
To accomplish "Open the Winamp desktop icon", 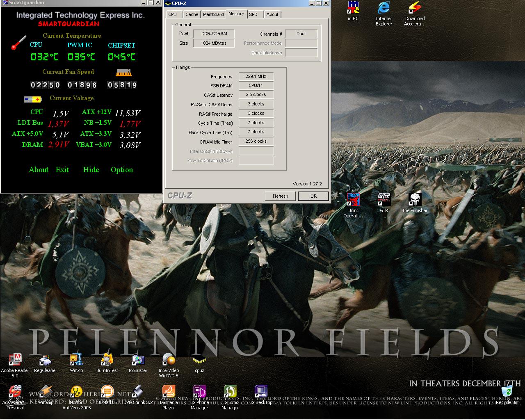I will (46, 395).
